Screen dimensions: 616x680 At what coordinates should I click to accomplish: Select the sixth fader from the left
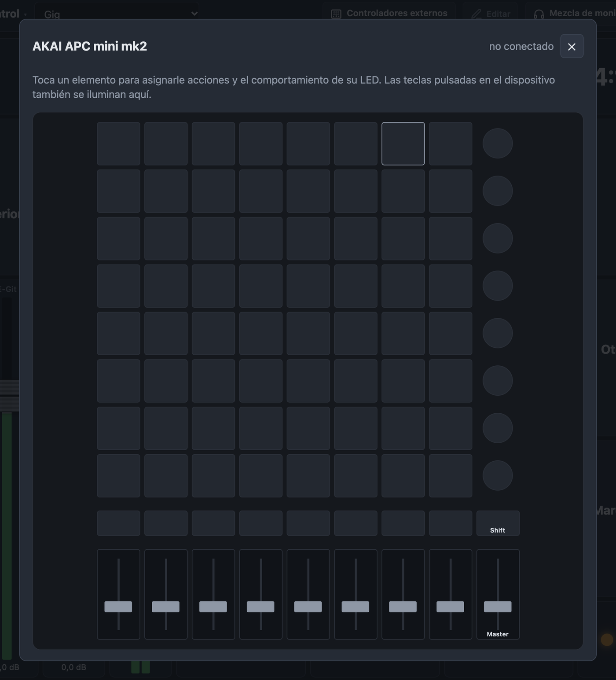pyautogui.click(x=356, y=594)
